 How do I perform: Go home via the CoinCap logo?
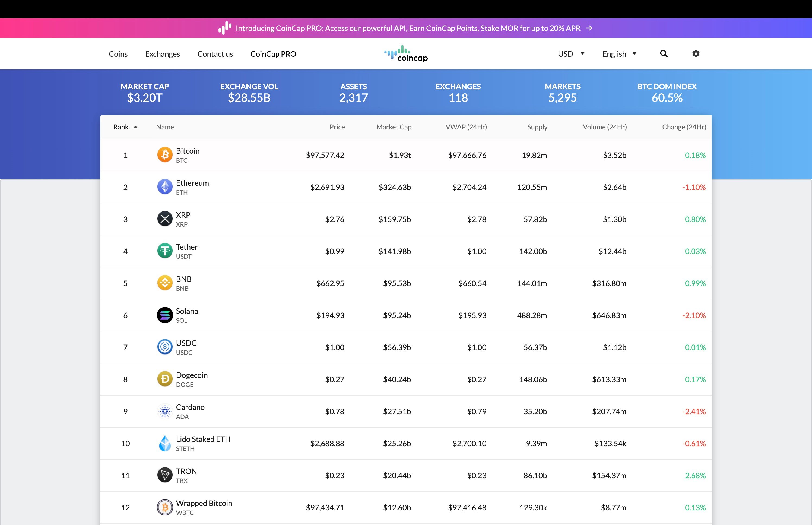tap(406, 53)
